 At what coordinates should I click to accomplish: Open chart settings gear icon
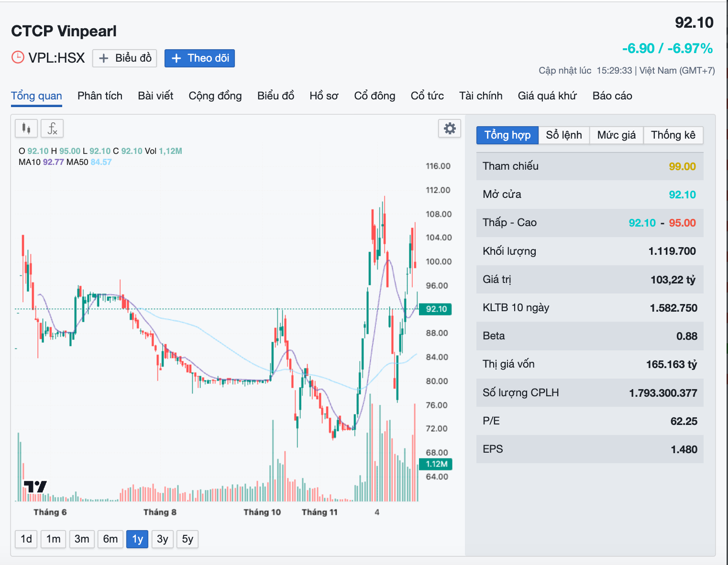tap(450, 128)
